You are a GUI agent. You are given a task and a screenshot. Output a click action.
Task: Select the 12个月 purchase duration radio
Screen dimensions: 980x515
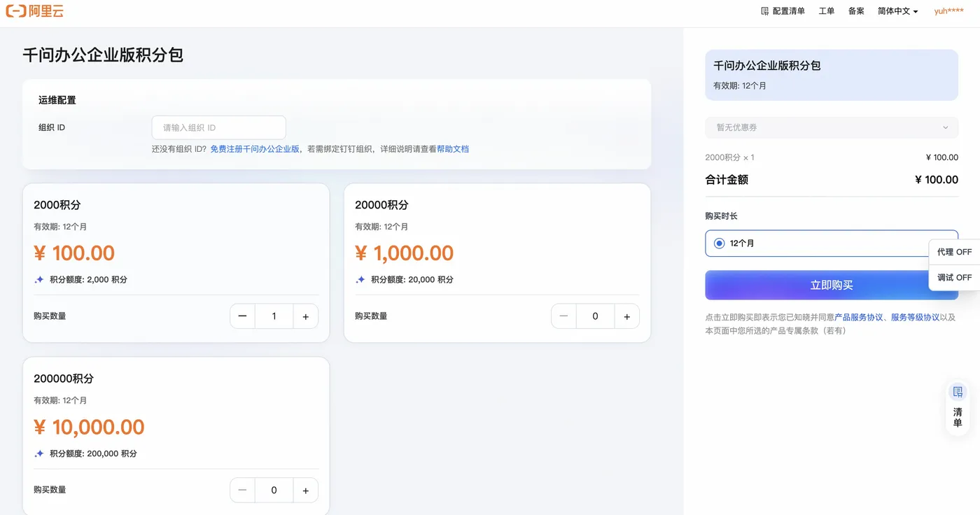[x=719, y=244]
